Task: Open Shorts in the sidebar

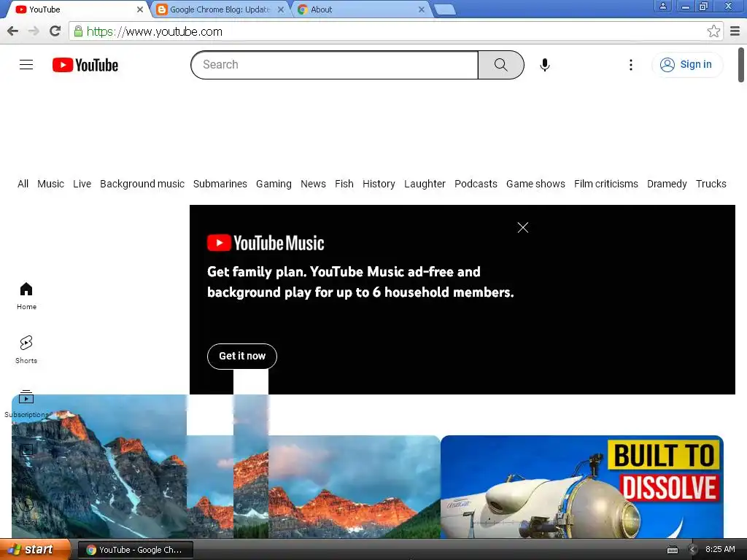Action: [x=26, y=350]
